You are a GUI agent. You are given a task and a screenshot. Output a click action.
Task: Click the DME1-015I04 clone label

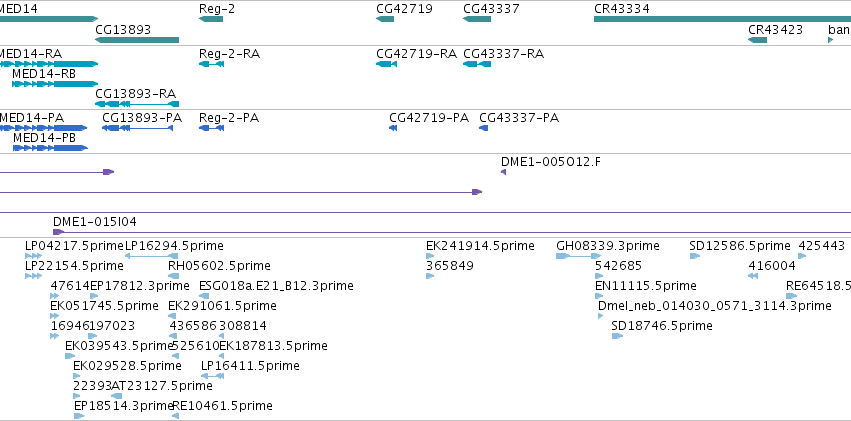tap(94, 222)
